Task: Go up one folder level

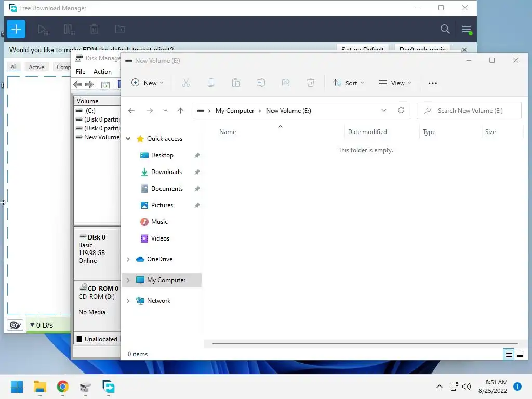Action: pyautogui.click(x=180, y=111)
